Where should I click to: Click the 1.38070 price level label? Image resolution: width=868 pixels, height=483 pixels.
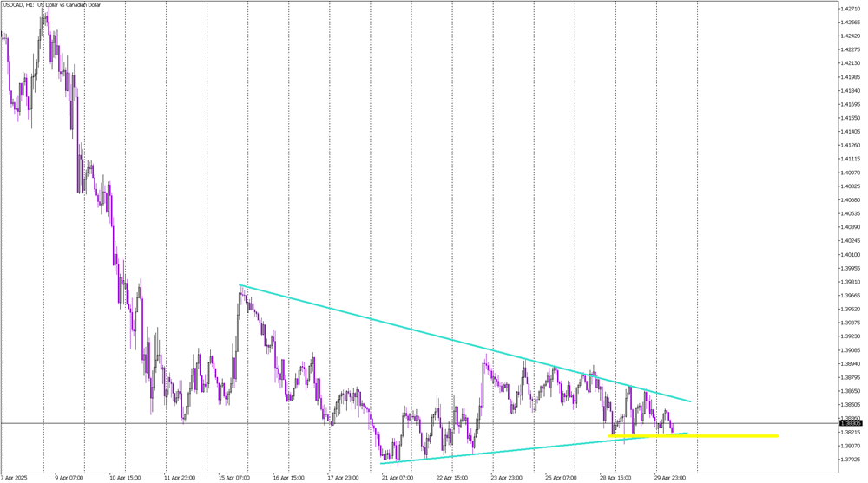pos(851,446)
